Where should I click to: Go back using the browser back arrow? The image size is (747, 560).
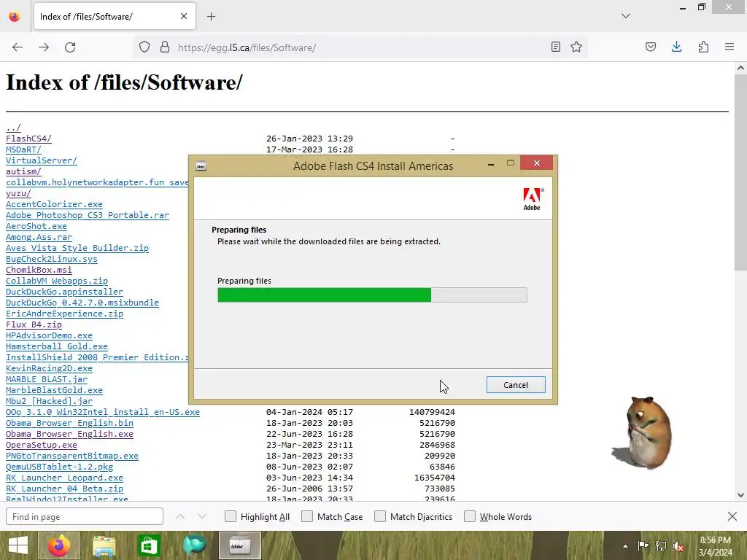pos(18,47)
